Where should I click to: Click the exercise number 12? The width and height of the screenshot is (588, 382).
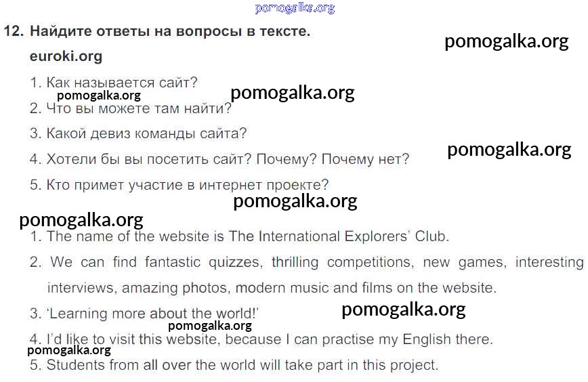(x=14, y=31)
